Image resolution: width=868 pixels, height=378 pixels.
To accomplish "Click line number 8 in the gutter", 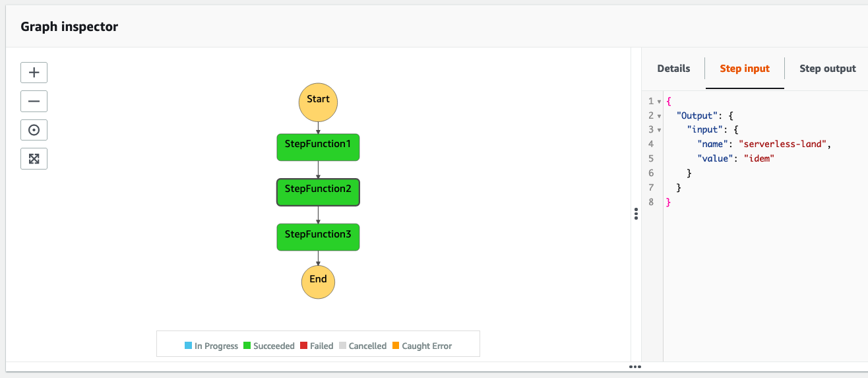I will pos(650,202).
